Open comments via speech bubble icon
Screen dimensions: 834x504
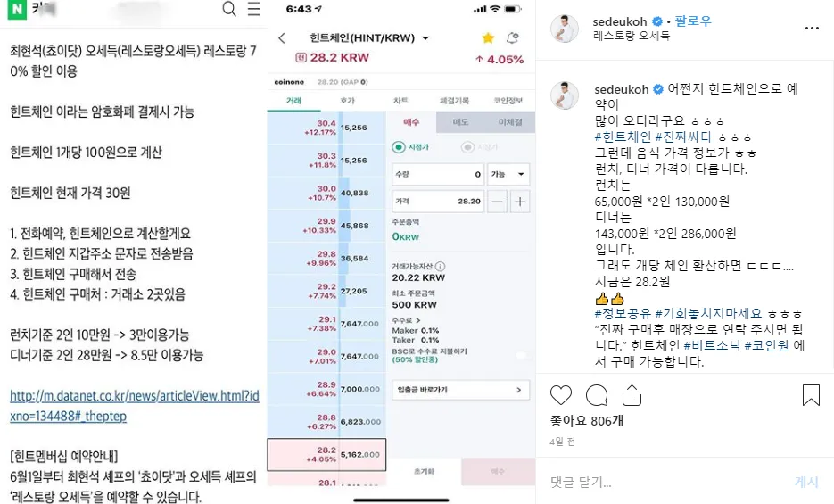tap(596, 395)
